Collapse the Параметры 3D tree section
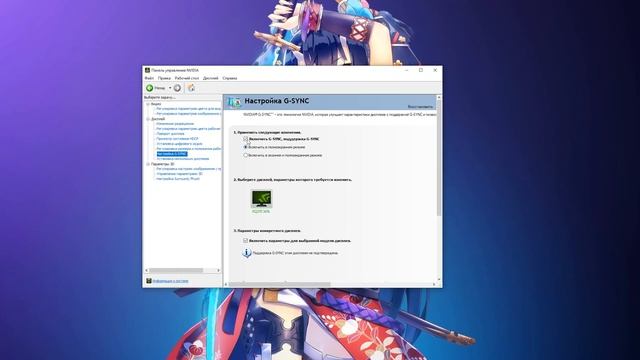 coord(148,164)
